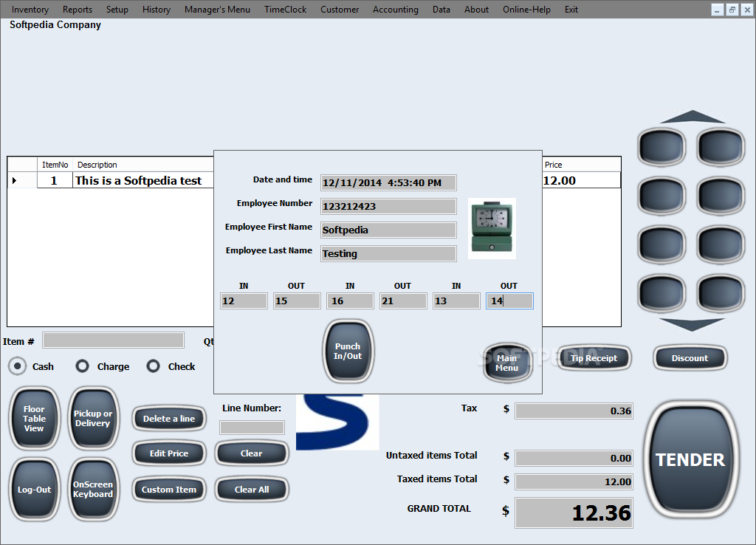Viewport: 756px width, 545px height.
Task: Open the Manager's Menu
Action: pos(217,9)
